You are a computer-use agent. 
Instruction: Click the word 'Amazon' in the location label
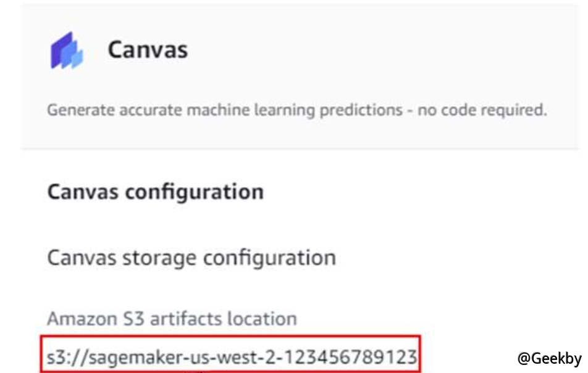(x=79, y=319)
